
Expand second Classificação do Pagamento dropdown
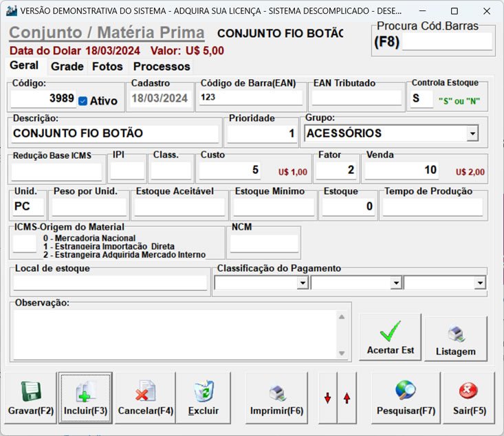click(x=396, y=283)
